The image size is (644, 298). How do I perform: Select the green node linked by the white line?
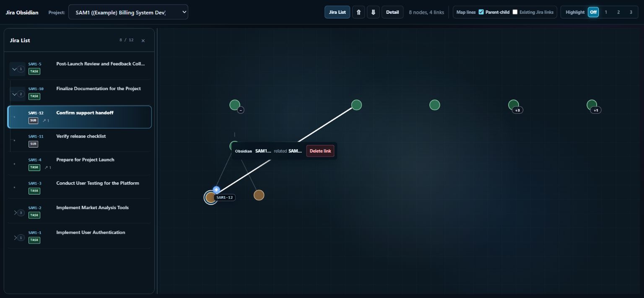356,105
